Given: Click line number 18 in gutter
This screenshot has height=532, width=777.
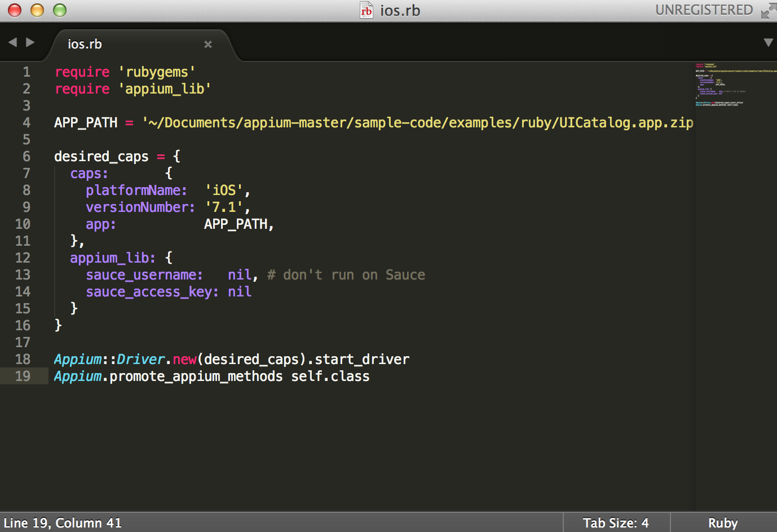Looking at the screenshot, I should click(23, 360).
